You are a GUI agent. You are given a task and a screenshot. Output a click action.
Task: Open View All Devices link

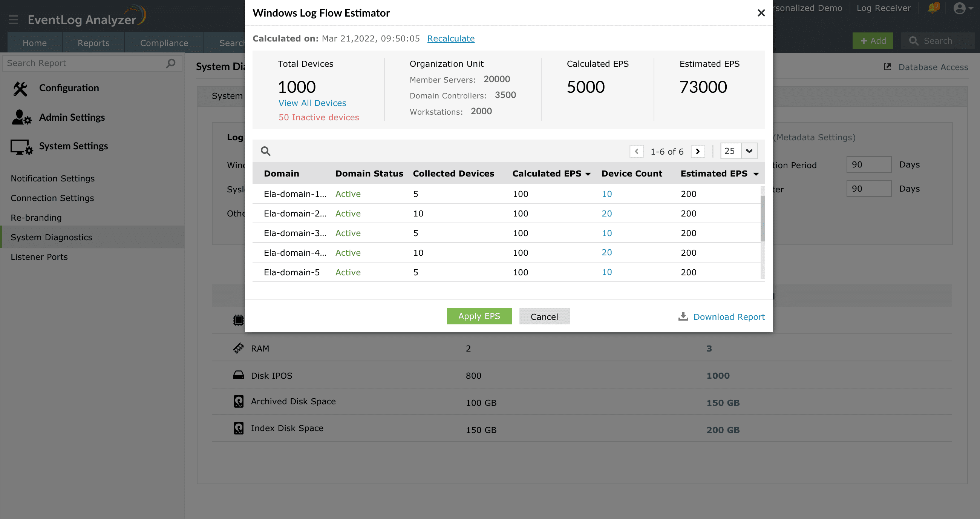click(312, 103)
